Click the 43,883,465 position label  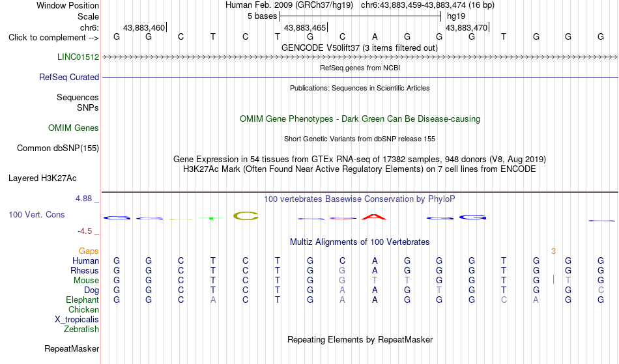[305, 27]
